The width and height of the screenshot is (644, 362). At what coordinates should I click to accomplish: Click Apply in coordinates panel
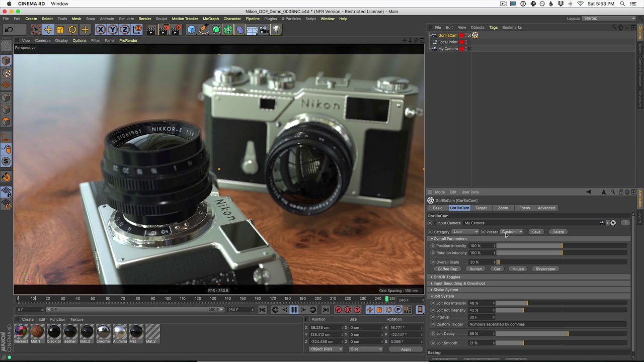(406, 349)
